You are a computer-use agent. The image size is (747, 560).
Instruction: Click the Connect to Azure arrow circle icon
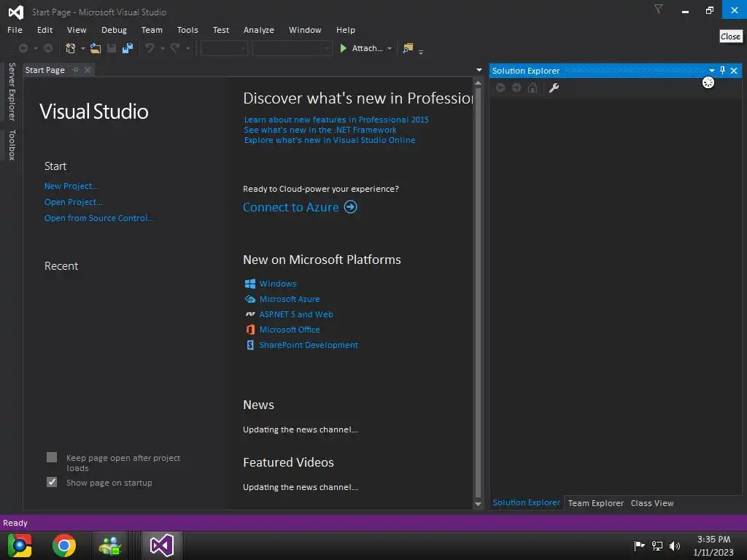click(x=351, y=207)
